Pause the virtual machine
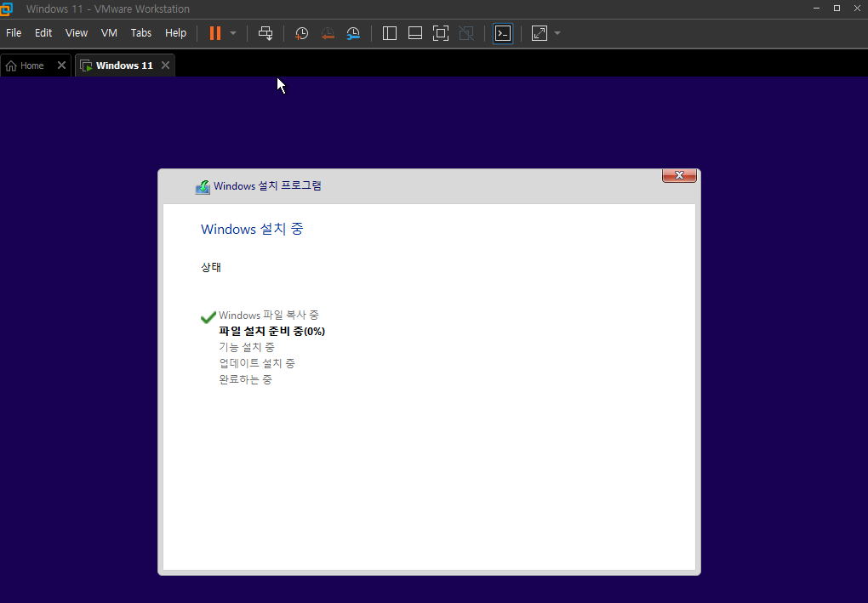This screenshot has width=868, height=603. coord(215,33)
